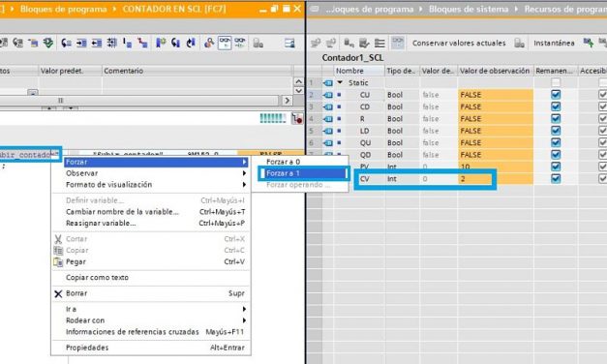Image resolution: width=607 pixels, height=364 pixels.
Task: Click the gray lock icon in the FC7 toolbar
Action: click(x=258, y=43)
